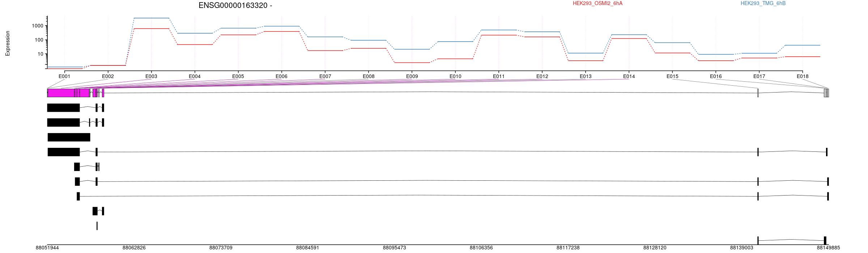Click exon label E017
This screenshot has width=868, height=253.
759,76
